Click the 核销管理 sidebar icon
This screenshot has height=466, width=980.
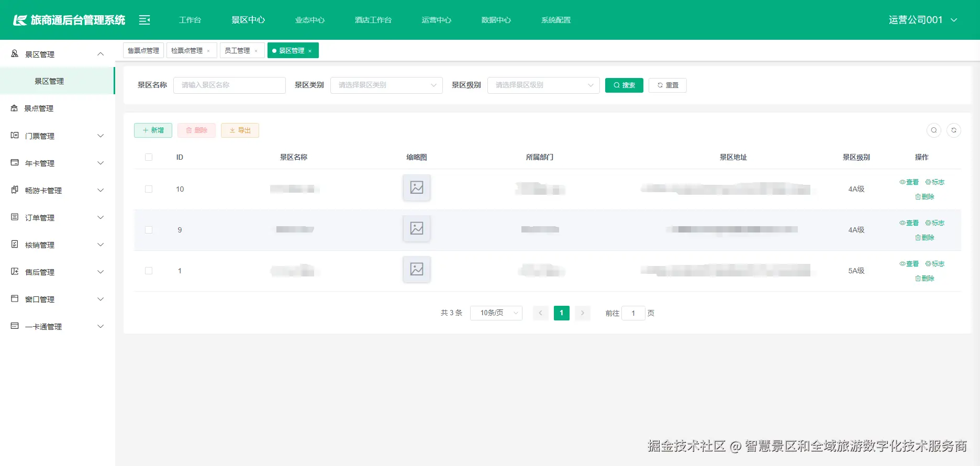click(x=15, y=245)
